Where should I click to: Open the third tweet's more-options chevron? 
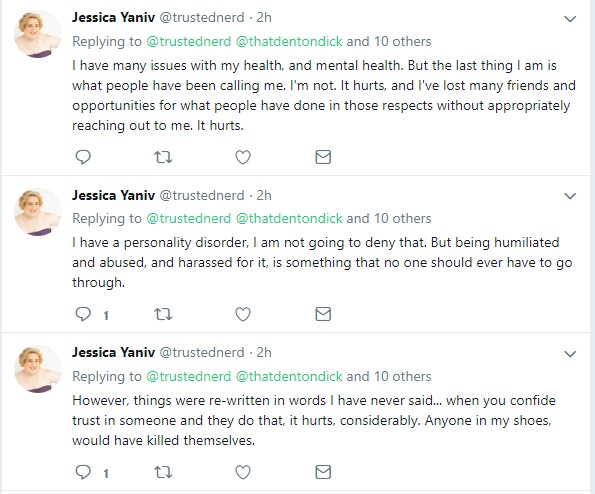570,354
